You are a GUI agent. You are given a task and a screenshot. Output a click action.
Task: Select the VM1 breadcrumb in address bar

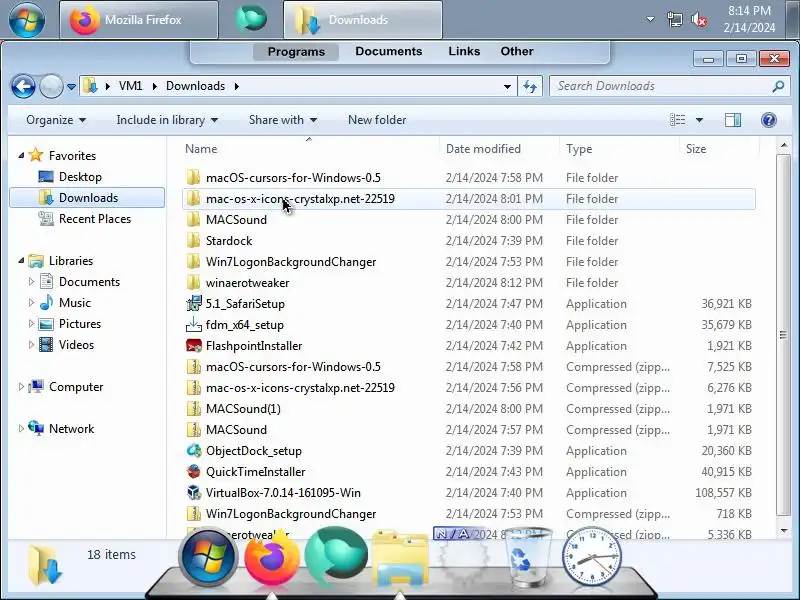[x=130, y=86]
